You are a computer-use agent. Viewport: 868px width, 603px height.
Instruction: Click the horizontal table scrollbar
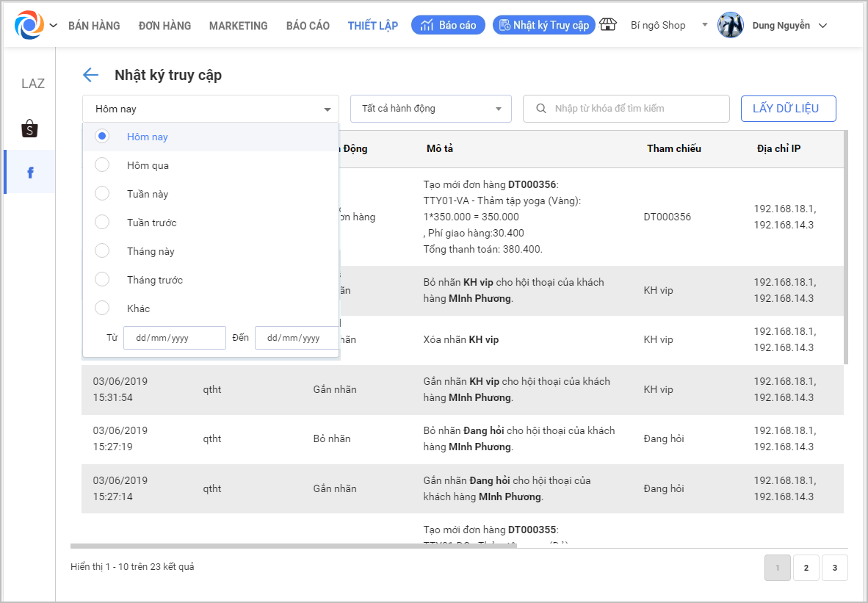pyautogui.click(x=294, y=546)
